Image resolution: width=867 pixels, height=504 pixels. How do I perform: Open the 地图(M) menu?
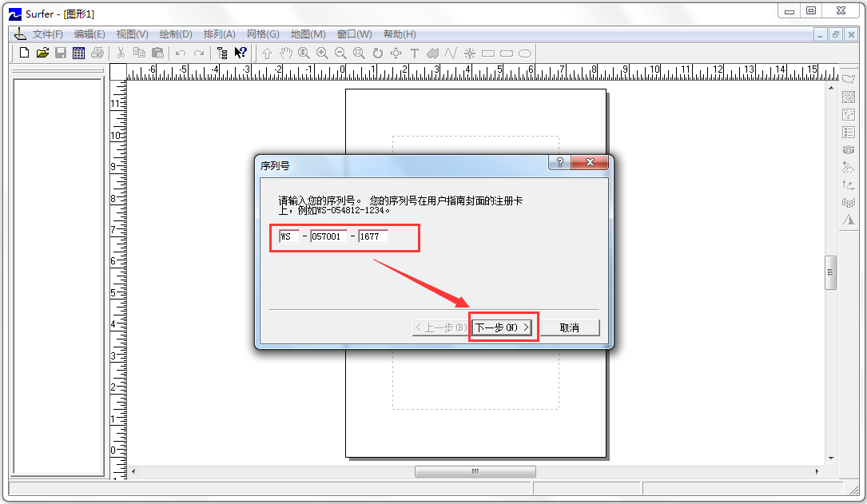click(308, 34)
